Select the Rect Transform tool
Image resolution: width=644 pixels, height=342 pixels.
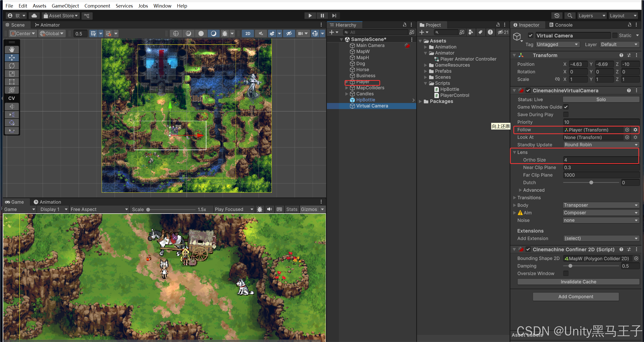point(12,82)
